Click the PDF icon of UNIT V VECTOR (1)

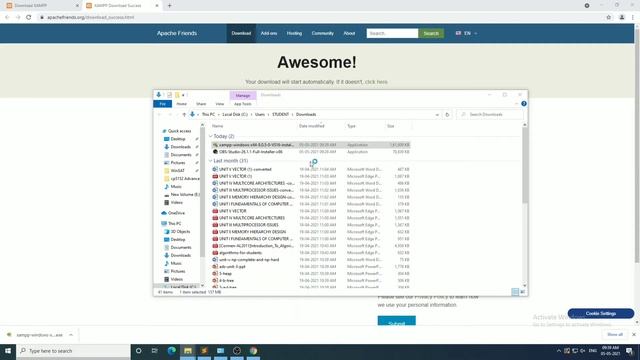point(215,176)
